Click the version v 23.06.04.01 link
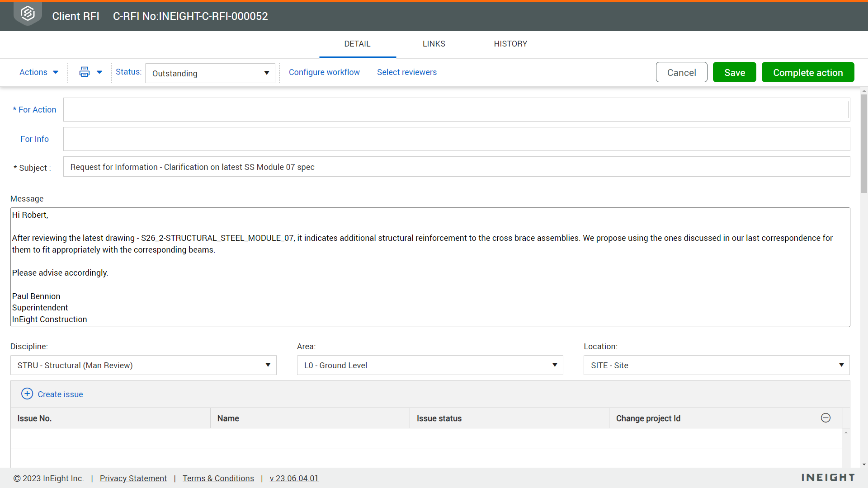Screen dimensions: 868x488 coord(294,479)
